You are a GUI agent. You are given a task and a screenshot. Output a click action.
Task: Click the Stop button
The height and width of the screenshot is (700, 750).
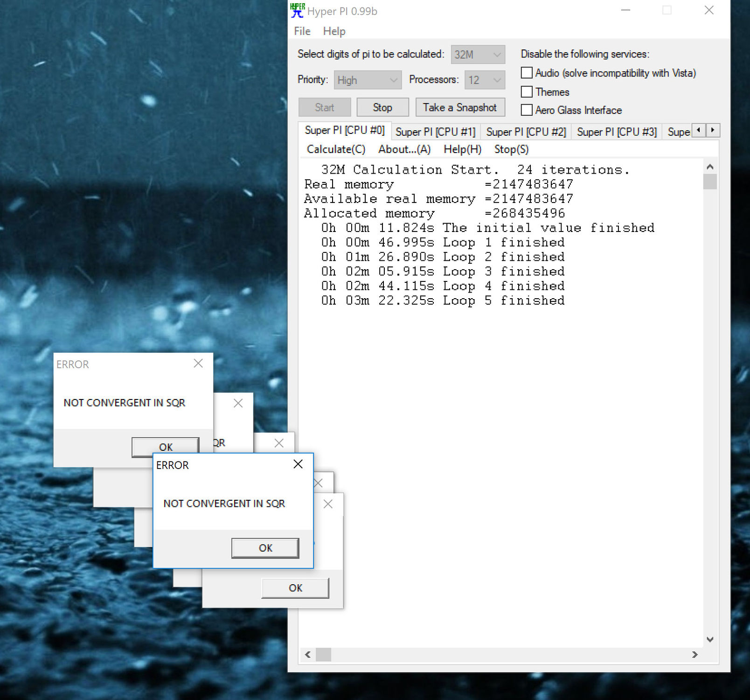pyautogui.click(x=382, y=107)
